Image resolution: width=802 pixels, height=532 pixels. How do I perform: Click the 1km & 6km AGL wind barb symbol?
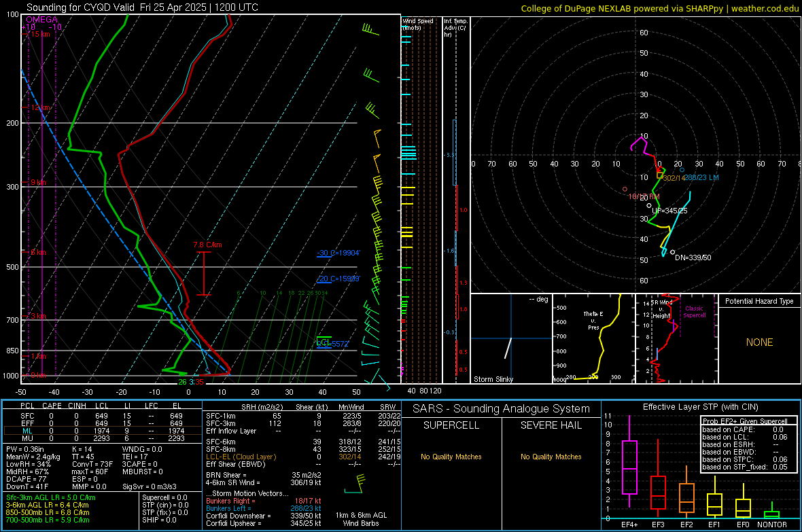[355, 484]
